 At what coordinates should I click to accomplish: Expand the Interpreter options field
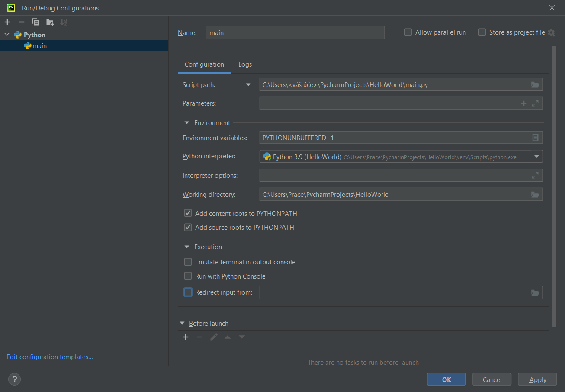tap(535, 175)
